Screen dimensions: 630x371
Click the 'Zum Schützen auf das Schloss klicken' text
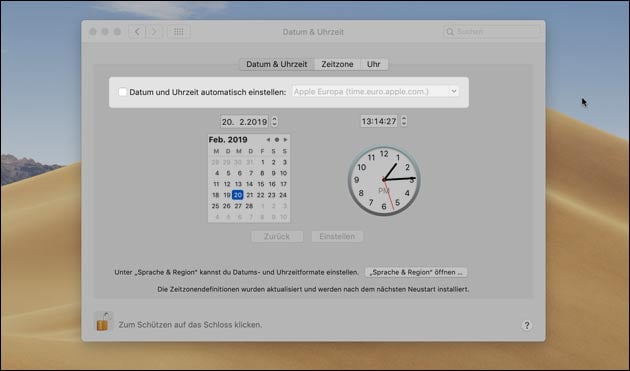click(x=190, y=325)
